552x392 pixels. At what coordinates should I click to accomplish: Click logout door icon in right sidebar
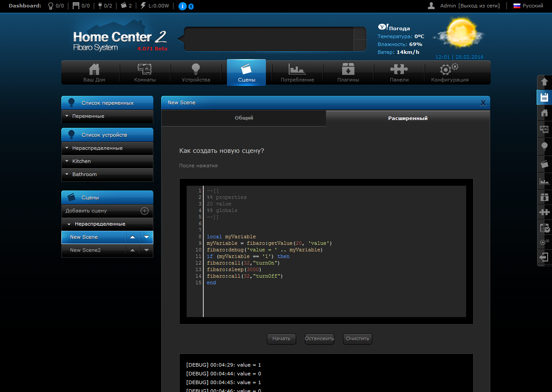545,257
